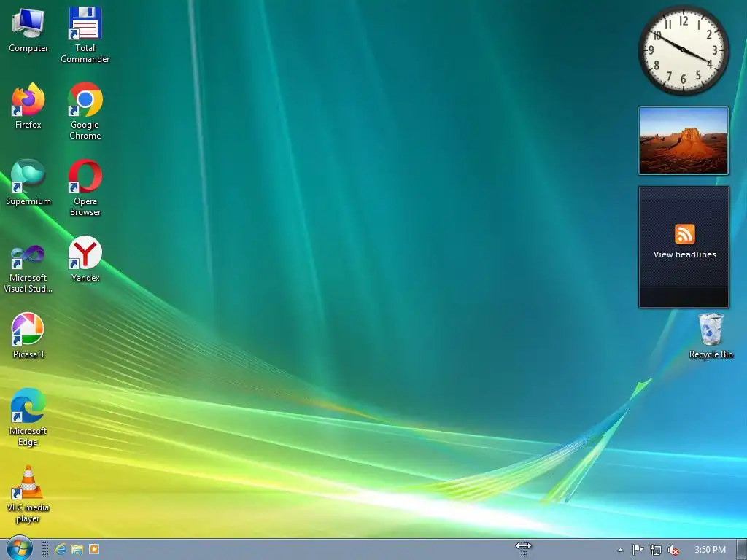
Task: Click the 3:50 PM taskbar clock
Action: (x=710, y=550)
